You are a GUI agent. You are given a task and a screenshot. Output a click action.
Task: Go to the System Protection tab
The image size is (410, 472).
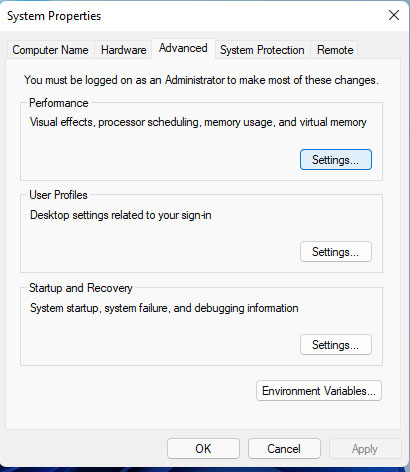(262, 50)
